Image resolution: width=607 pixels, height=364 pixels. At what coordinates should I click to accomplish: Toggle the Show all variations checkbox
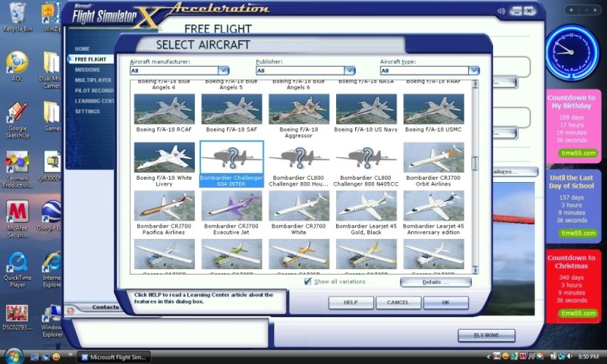point(307,281)
